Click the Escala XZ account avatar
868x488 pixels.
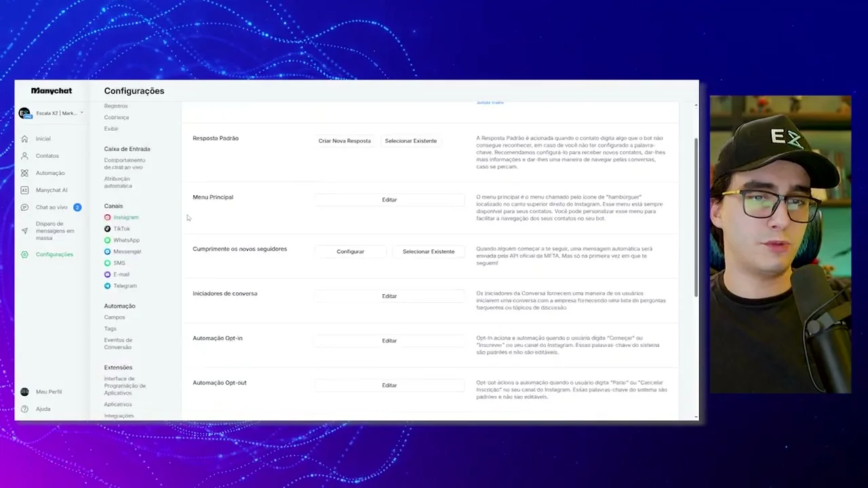24,113
